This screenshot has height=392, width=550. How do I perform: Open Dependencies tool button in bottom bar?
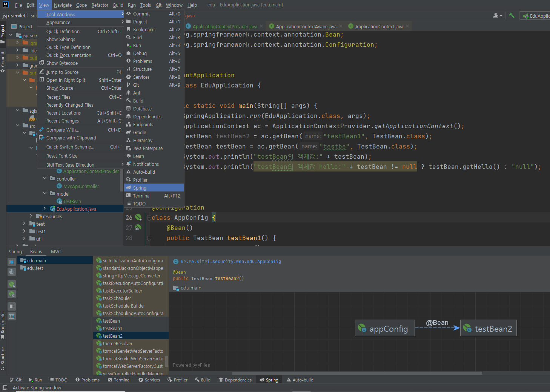(x=235, y=380)
